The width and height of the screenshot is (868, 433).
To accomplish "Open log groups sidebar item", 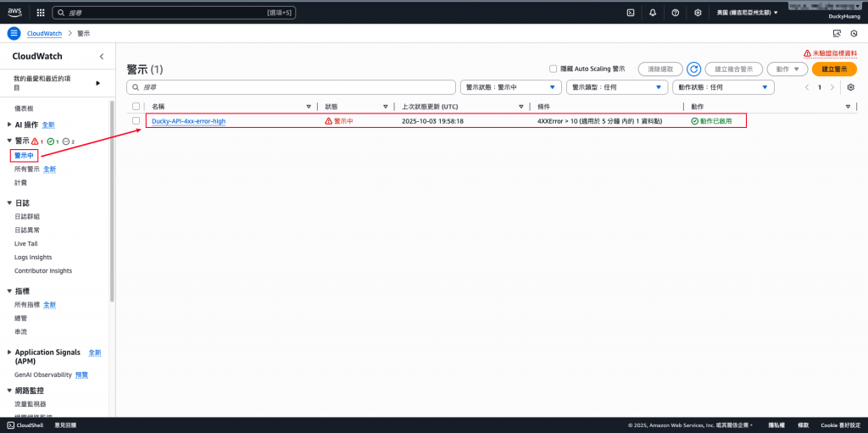I will point(27,216).
